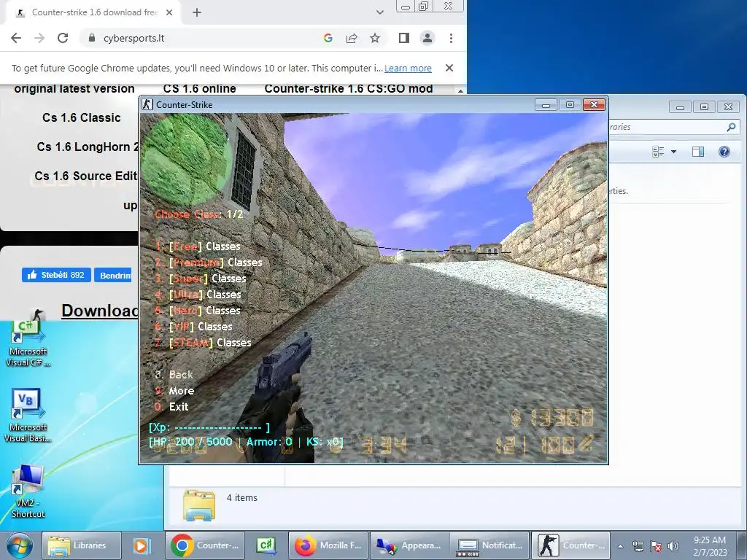747x560 pixels.
Task: Select [Super] Classes option
Action: (x=201, y=279)
